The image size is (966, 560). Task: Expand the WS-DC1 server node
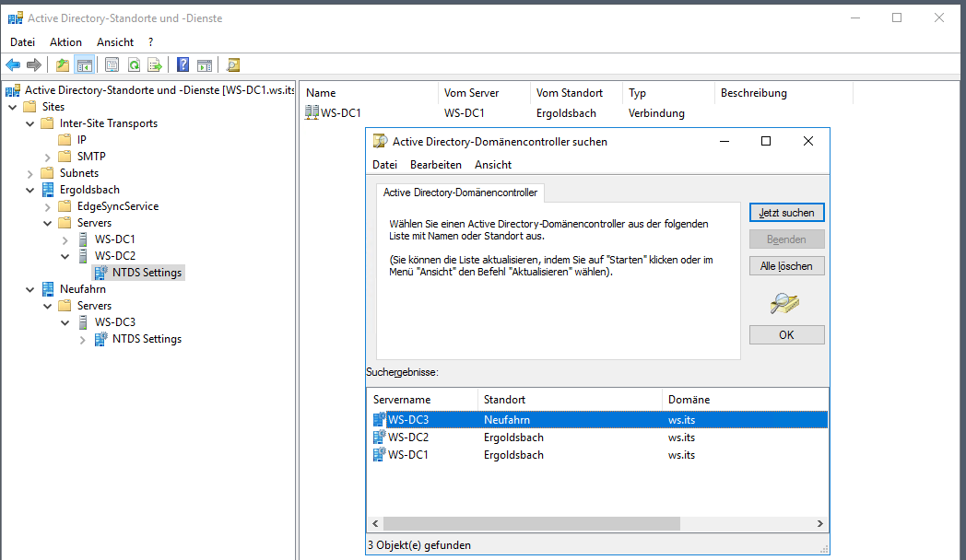point(65,239)
